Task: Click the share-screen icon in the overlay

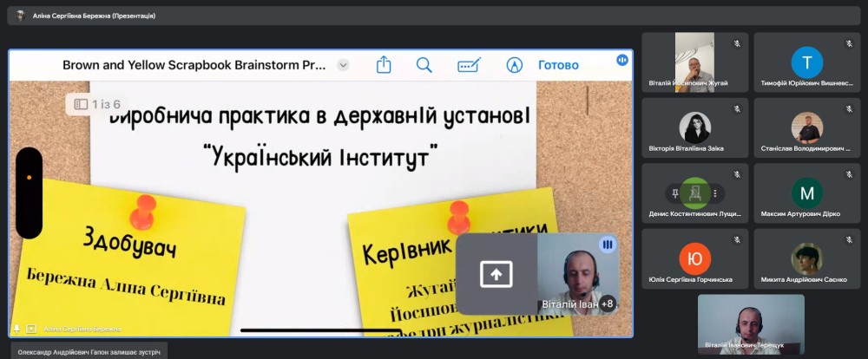Action: coord(496,274)
